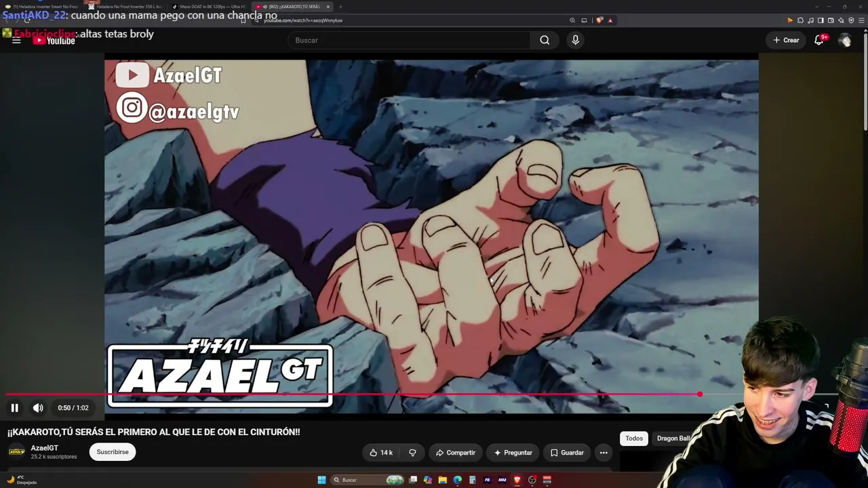This screenshot has height=488, width=868.
Task: Click the YouTube search magnifier button
Action: [545, 40]
